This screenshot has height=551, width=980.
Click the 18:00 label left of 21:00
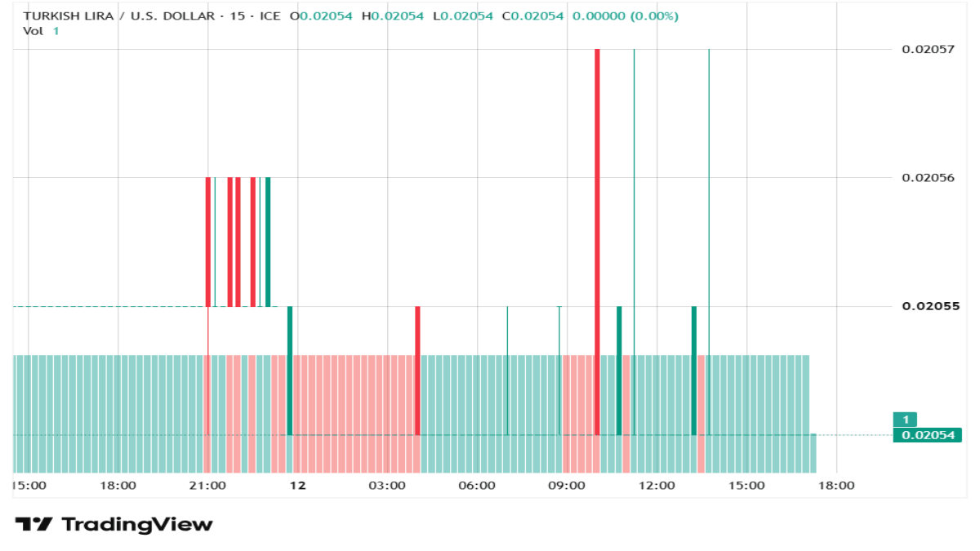(x=118, y=485)
